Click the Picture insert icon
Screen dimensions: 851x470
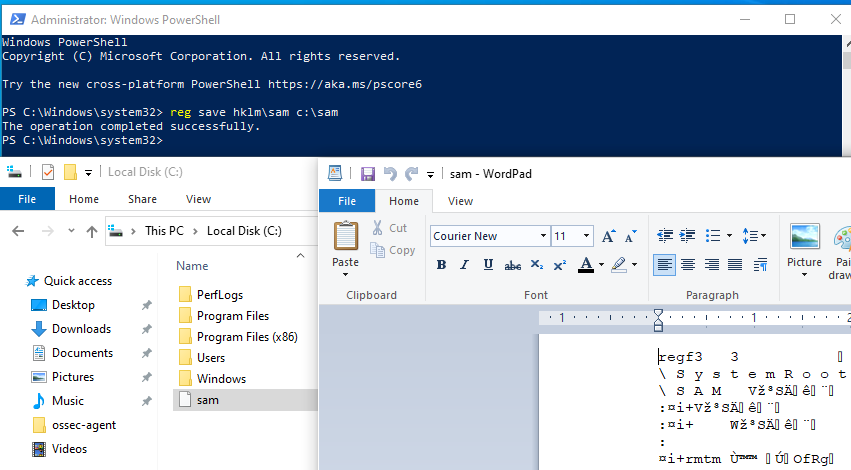[804, 237]
